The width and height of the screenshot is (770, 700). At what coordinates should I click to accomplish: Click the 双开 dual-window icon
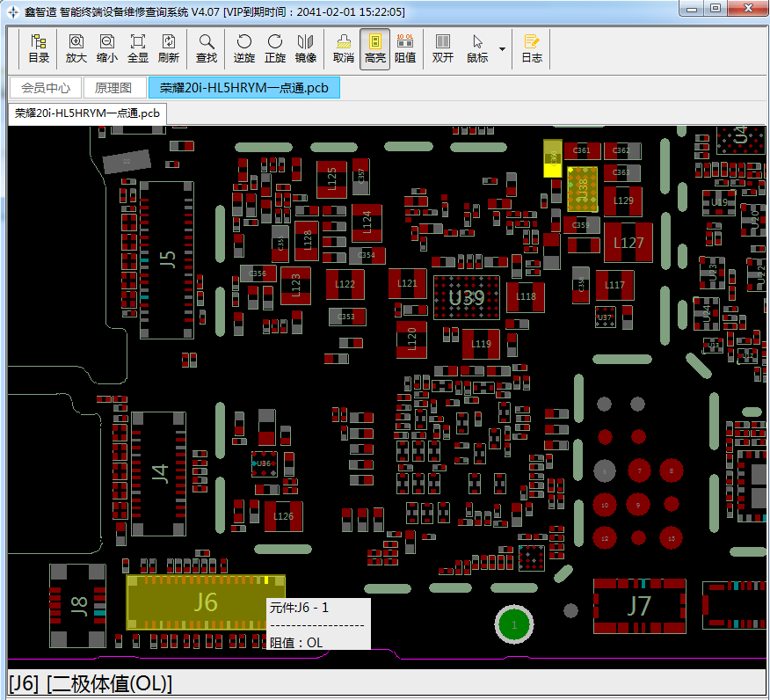coord(443,48)
